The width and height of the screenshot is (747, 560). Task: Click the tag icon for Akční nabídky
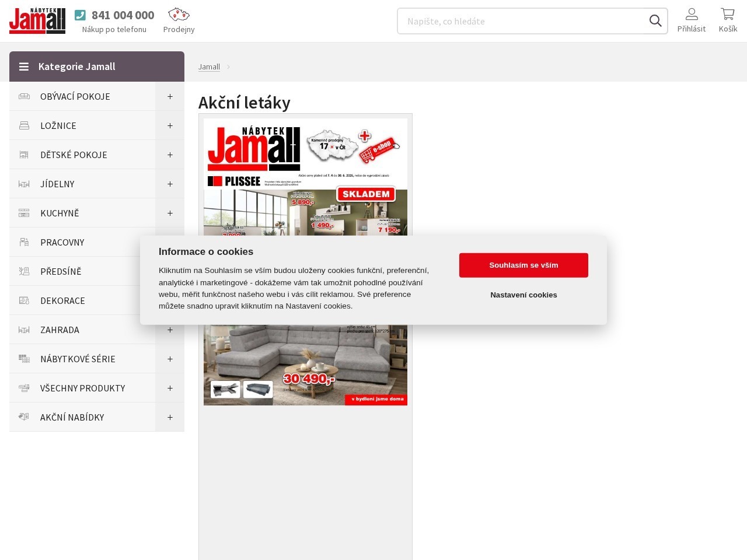point(24,417)
